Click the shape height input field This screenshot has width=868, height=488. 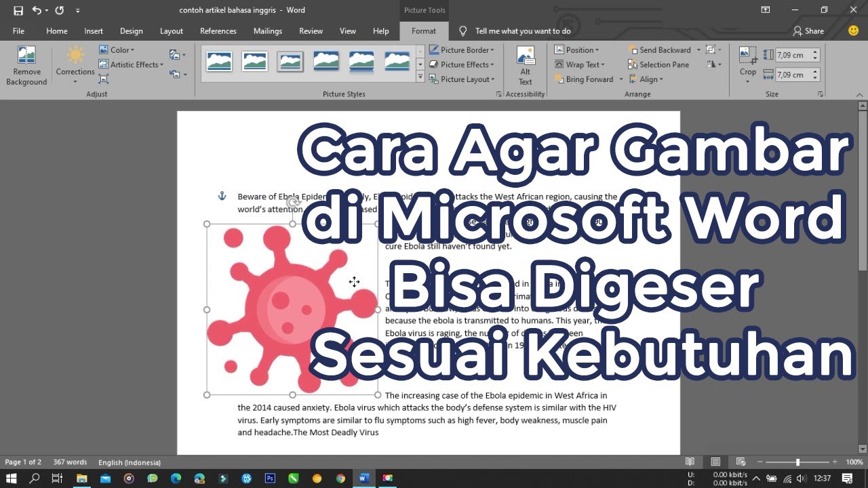click(791, 56)
